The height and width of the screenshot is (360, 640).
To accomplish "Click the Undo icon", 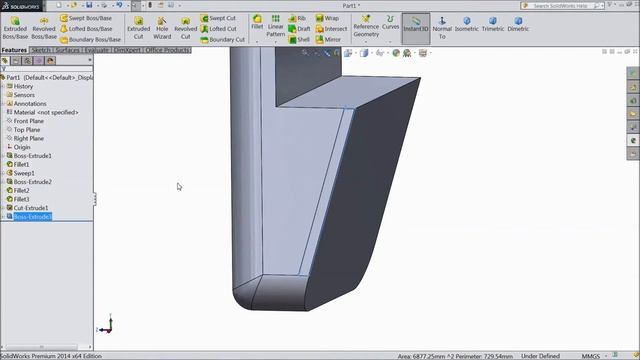I will 119,5.
